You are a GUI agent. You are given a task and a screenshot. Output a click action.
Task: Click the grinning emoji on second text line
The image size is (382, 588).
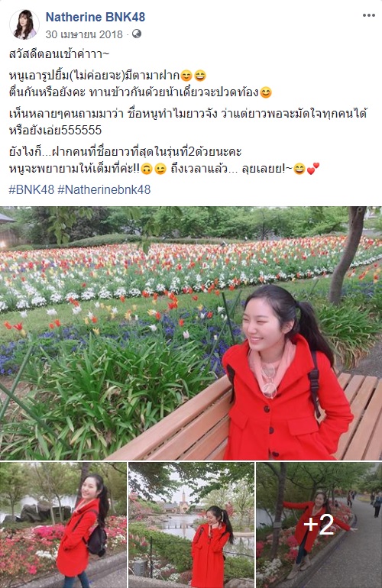[x=200, y=76]
